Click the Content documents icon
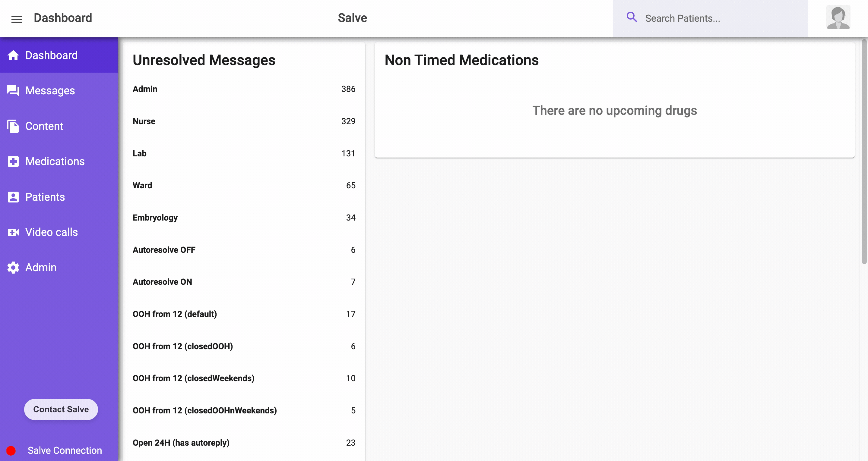 (13, 126)
